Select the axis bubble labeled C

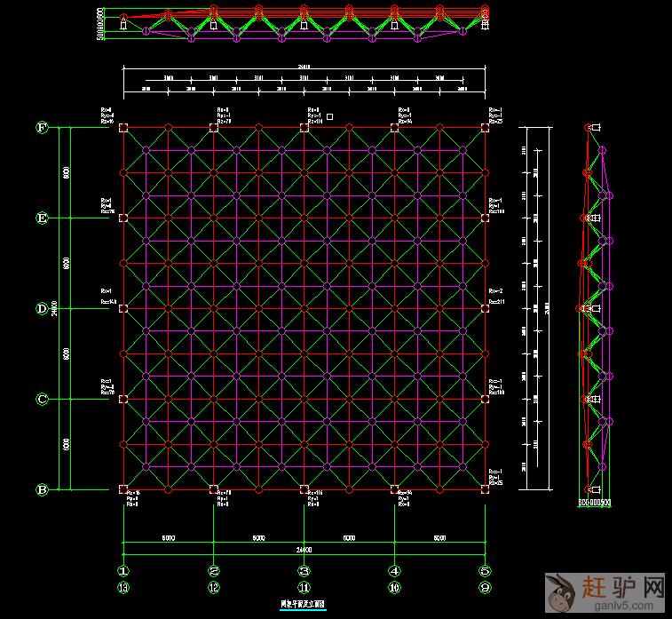click(x=41, y=399)
